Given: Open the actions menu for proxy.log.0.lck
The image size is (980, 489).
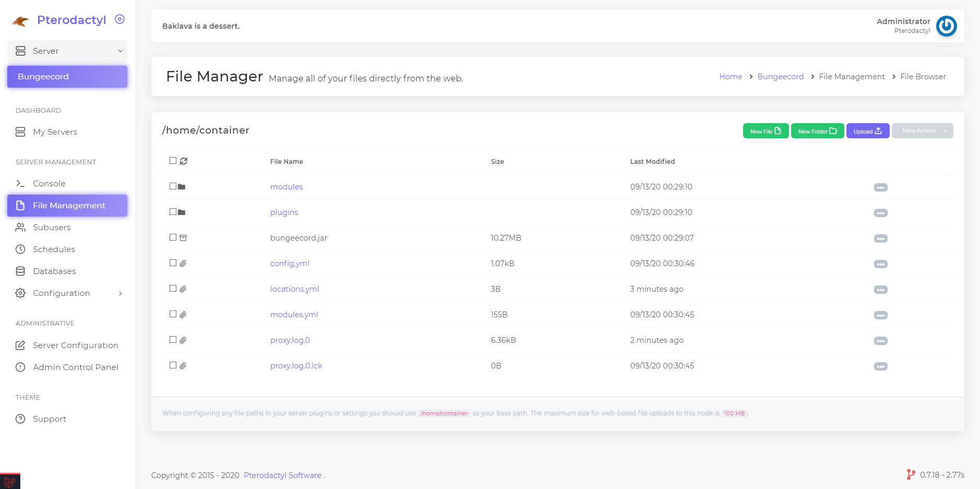Looking at the screenshot, I should pyautogui.click(x=880, y=366).
